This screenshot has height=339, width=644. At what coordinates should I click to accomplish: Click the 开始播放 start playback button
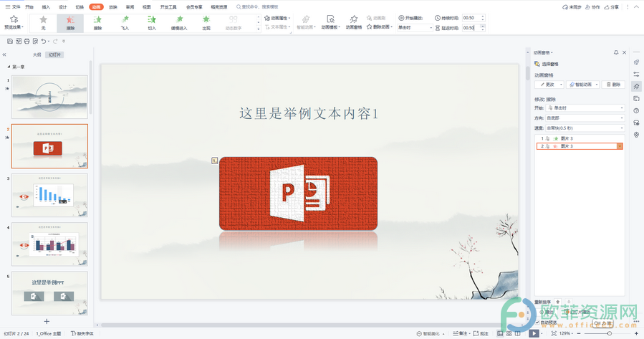click(x=410, y=18)
